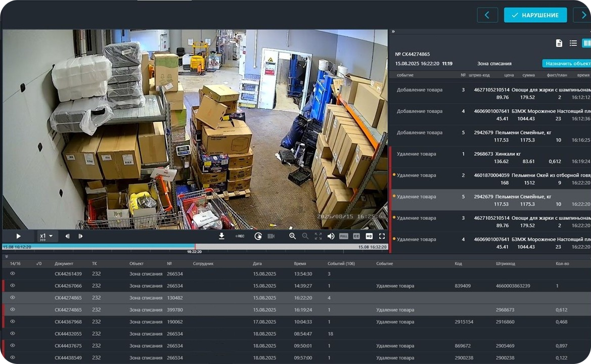Toggle the eye icon for document CK44261439

coord(13,274)
